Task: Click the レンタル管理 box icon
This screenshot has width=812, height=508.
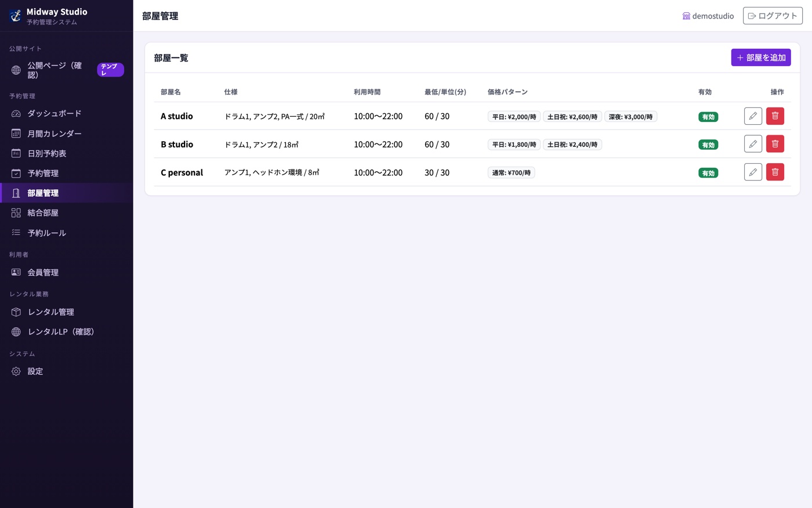Action: [x=16, y=312]
